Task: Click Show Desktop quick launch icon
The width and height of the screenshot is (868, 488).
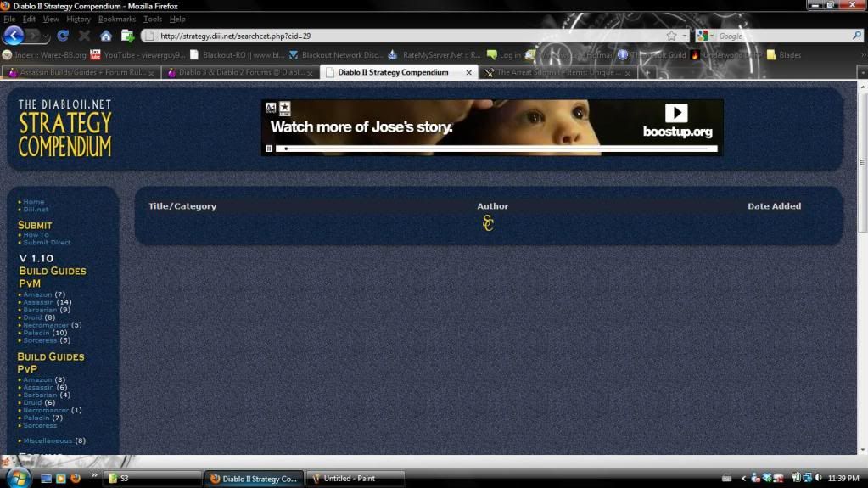Action: (46, 478)
